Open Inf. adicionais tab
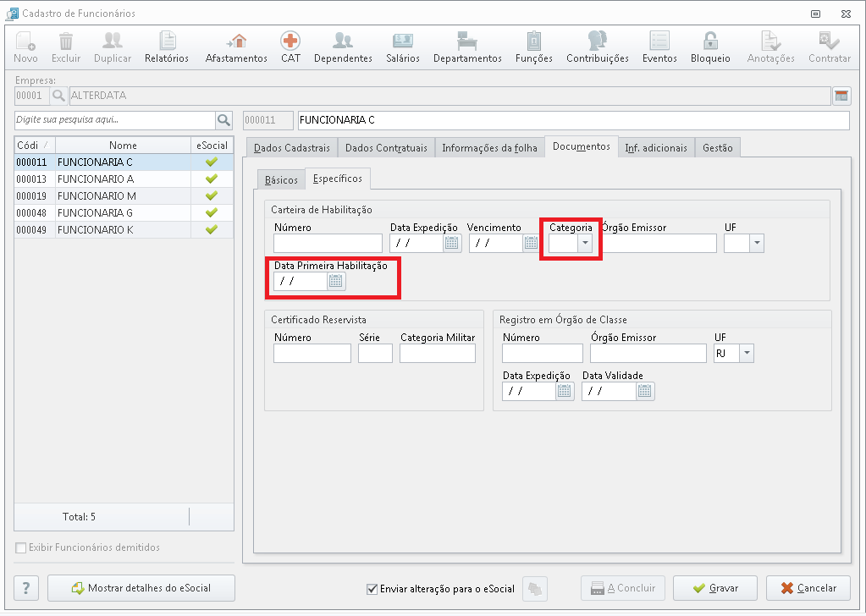Viewport: 866px width, 616px height. [656, 148]
